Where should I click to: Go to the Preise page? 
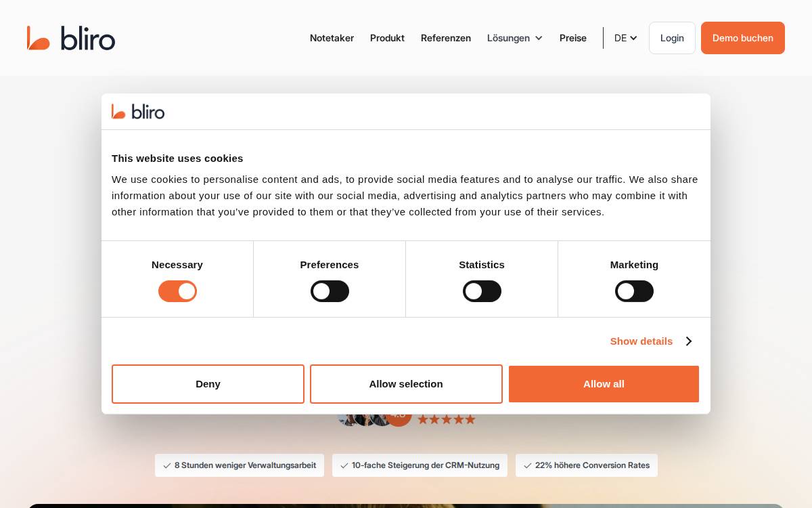pos(573,38)
